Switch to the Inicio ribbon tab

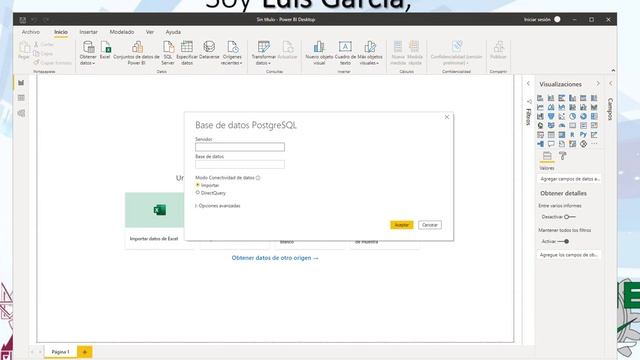[61, 32]
